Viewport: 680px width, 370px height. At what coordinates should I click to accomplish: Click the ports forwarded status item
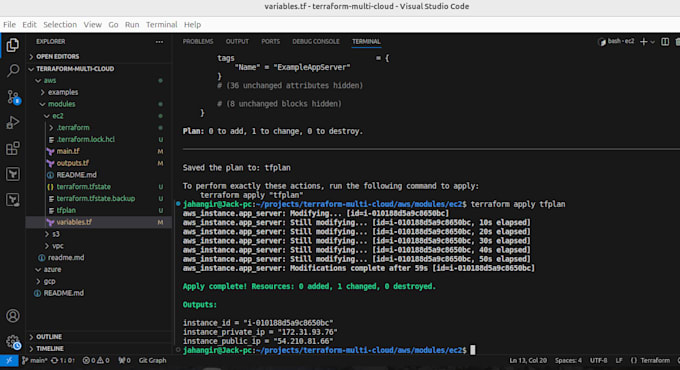click(124, 360)
